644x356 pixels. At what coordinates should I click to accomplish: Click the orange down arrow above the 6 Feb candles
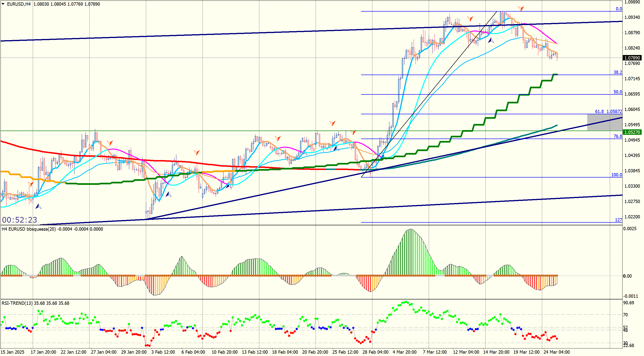point(197,153)
